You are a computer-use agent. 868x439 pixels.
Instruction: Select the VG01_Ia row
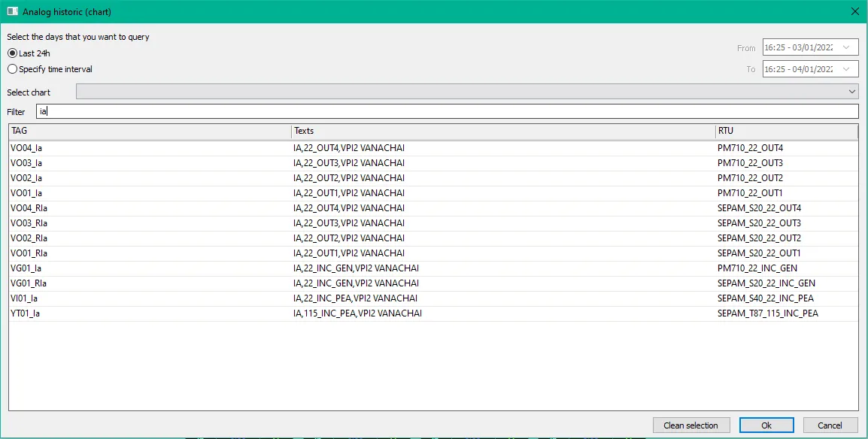[433, 268]
